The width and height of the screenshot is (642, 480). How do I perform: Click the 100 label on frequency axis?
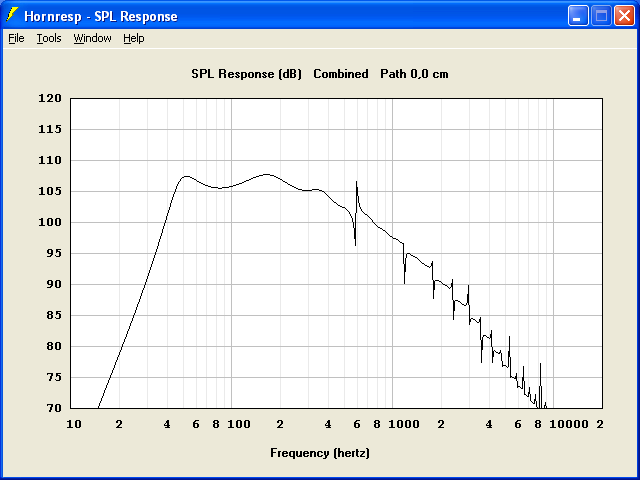tap(239, 424)
